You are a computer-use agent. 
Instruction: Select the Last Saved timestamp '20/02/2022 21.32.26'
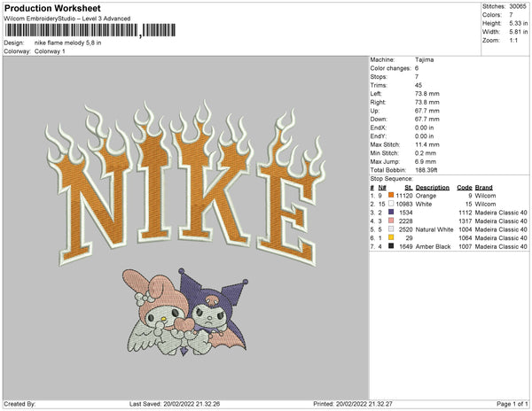[192, 404]
